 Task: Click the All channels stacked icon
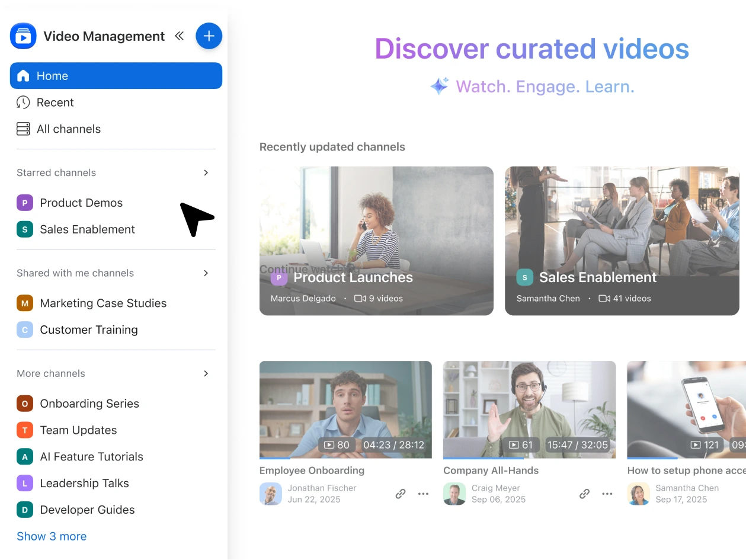[x=23, y=129]
